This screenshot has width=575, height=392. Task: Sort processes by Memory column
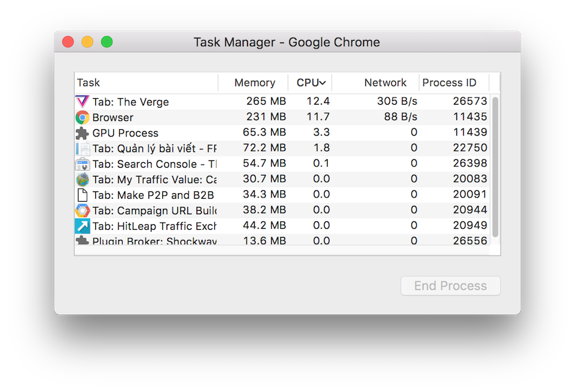coord(253,82)
